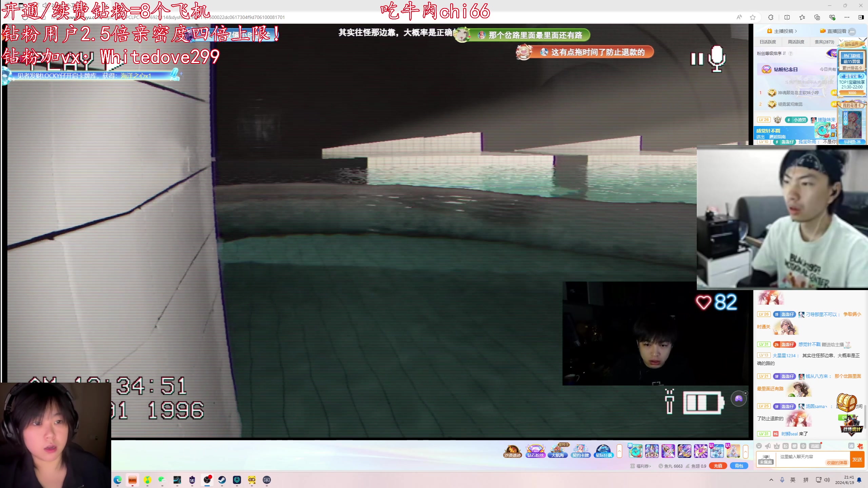Click the chat list scrollbar thumb

click(865, 416)
